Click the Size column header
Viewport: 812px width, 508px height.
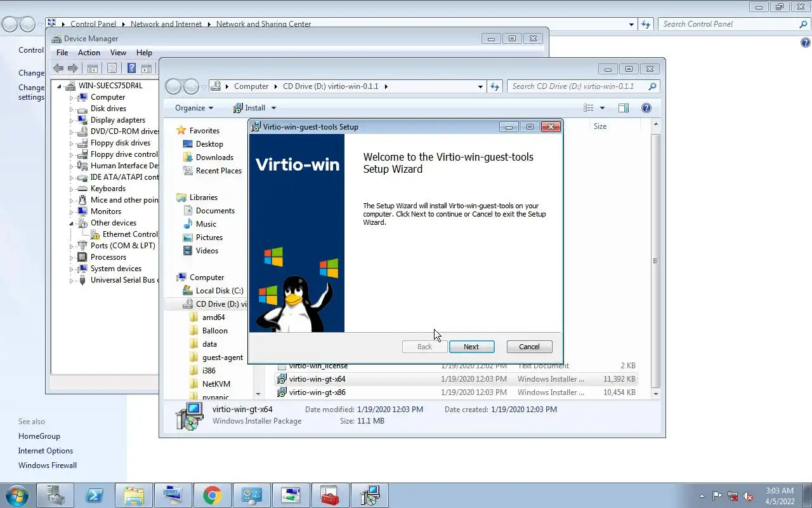click(600, 126)
